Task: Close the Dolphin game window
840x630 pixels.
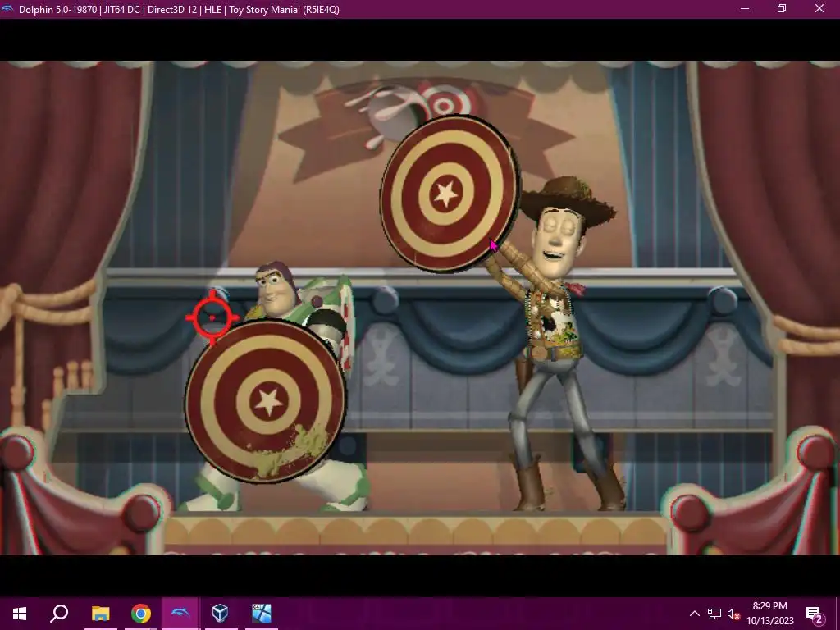Action: click(x=819, y=8)
